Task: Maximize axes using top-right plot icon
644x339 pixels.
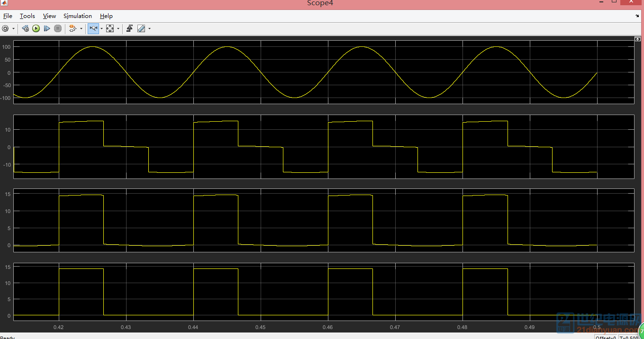Action: tap(637, 38)
